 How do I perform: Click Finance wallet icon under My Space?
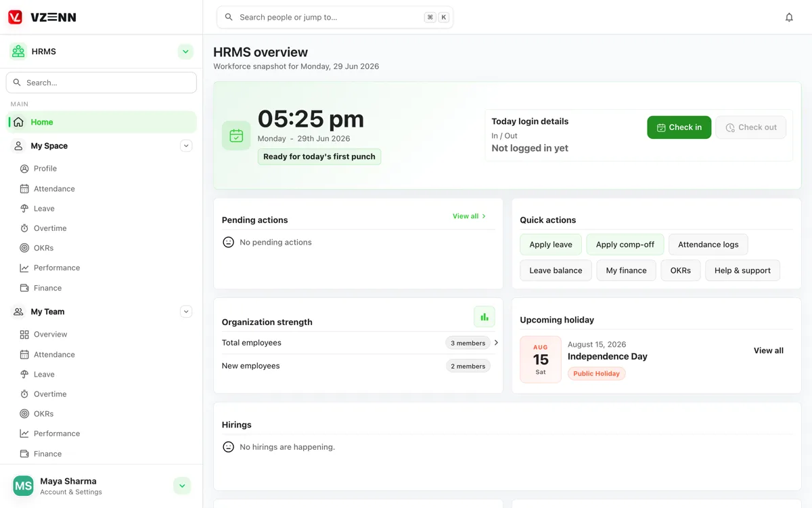(x=24, y=288)
